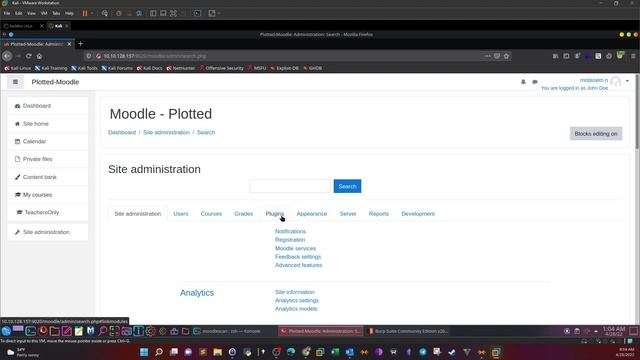Open the dropdown next to VMware pause button
Screen dimensions: 640x360
[x=92, y=13]
